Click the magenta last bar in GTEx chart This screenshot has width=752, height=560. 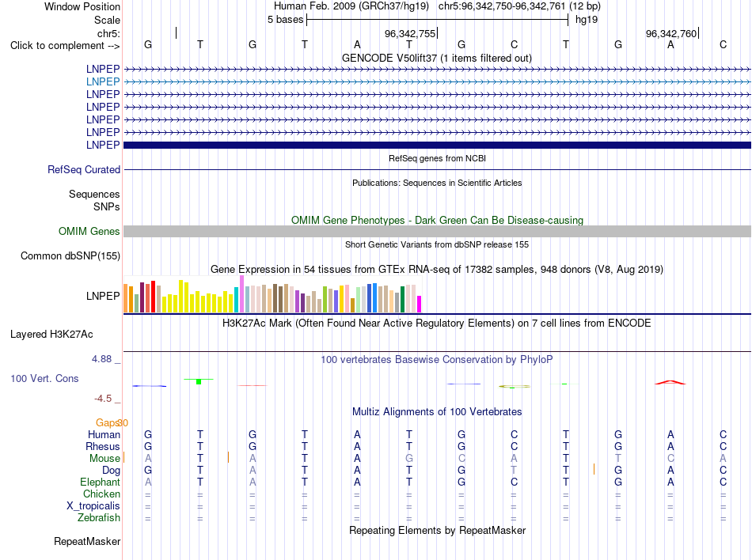tap(420, 305)
